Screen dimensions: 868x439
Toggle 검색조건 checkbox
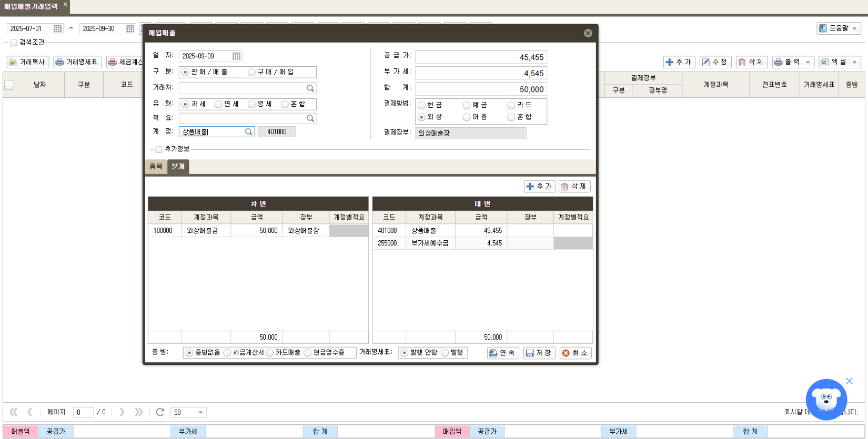click(x=14, y=43)
